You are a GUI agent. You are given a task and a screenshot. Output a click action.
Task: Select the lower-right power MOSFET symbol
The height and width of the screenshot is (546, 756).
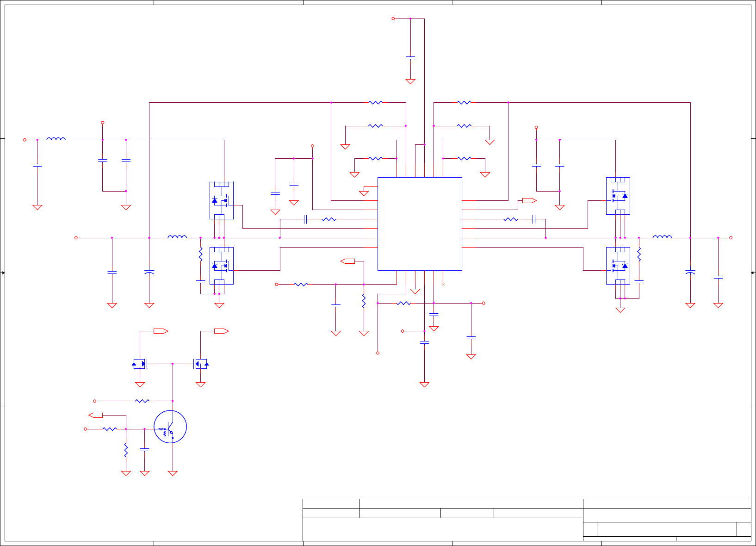tap(618, 266)
